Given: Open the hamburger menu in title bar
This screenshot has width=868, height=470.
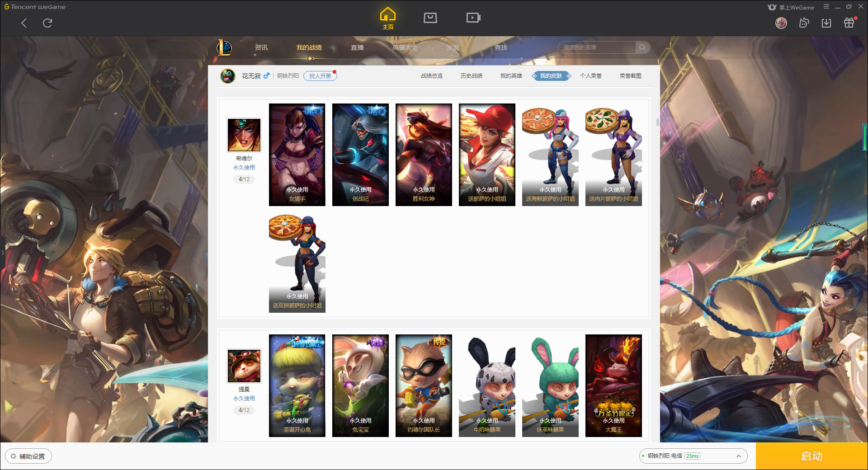Looking at the screenshot, I should [x=826, y=7].
